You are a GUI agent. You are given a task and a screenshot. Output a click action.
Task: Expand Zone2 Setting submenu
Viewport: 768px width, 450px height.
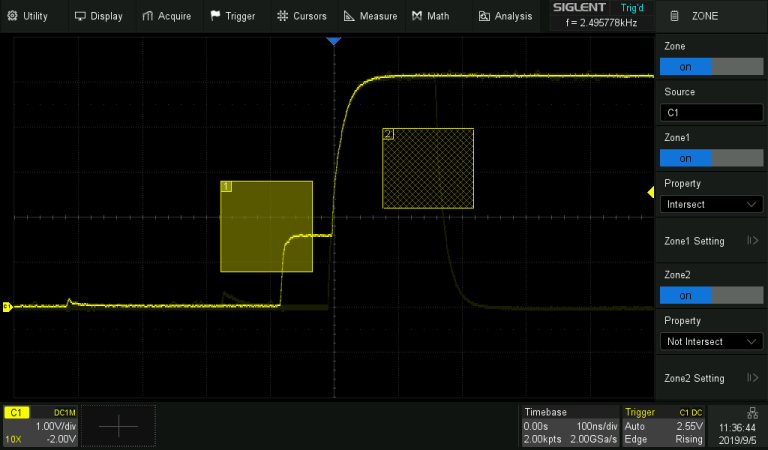(711, 378)
